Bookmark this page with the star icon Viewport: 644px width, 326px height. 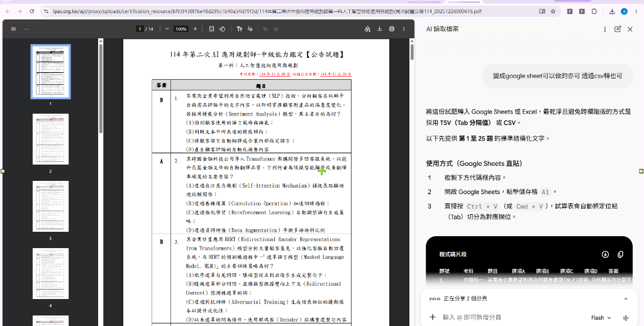coord(553,11)
